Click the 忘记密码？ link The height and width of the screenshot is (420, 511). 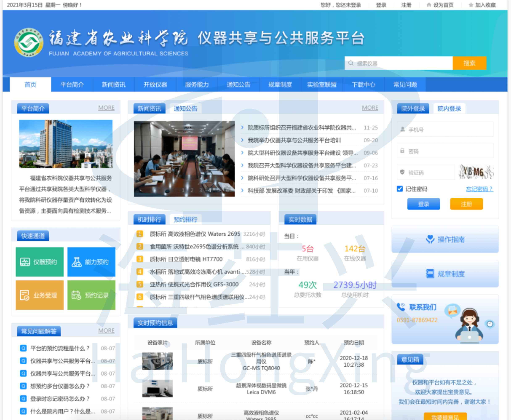pyautogui.click(x=479, y=189)
